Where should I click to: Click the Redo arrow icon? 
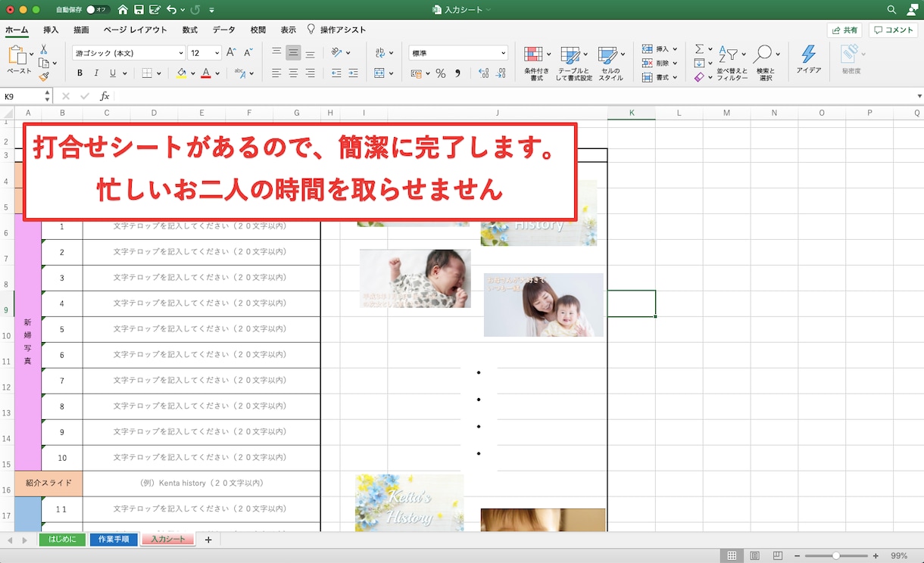195,10
